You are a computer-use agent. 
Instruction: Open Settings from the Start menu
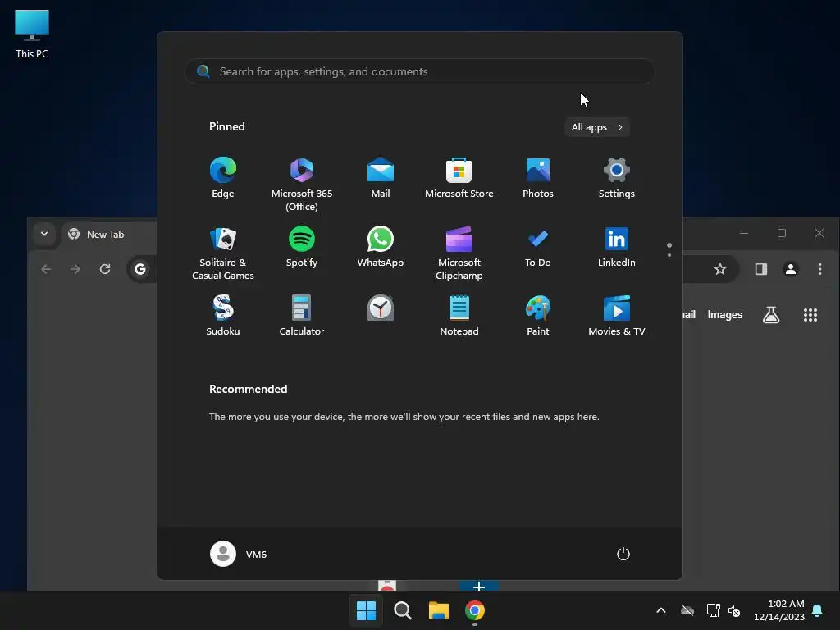click(617, 178)
